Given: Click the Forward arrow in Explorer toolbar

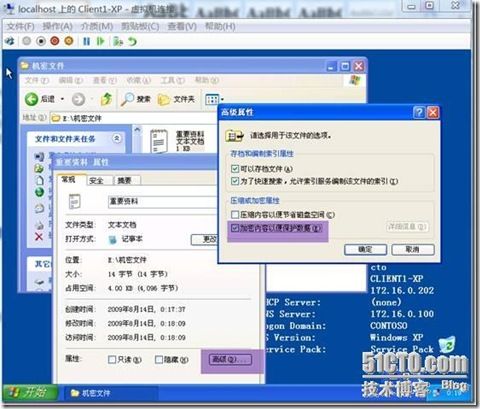Looking at the screenshot, I should point(78,99).
